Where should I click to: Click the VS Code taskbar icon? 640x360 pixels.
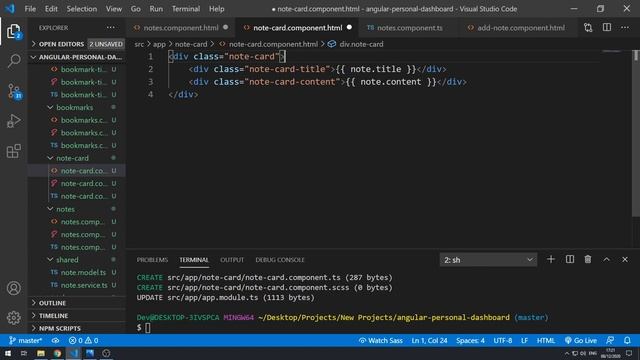tap(73, 353)
